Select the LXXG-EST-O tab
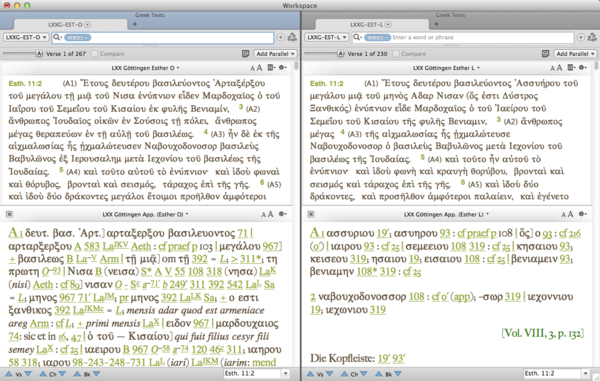The width and height of the screenshot is (600, 381). [x=70, y=24]
